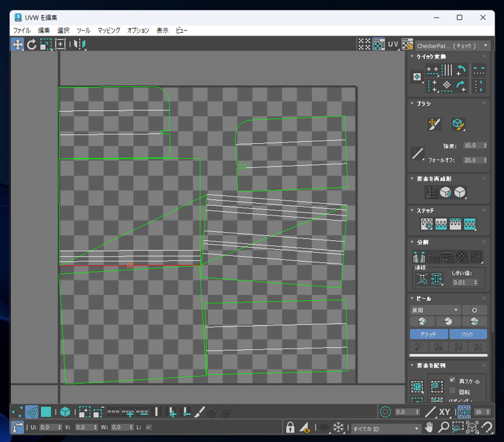Click the UV coordinate display button
The width and height of the screenshot is (504, 442).
pos(392,44)
